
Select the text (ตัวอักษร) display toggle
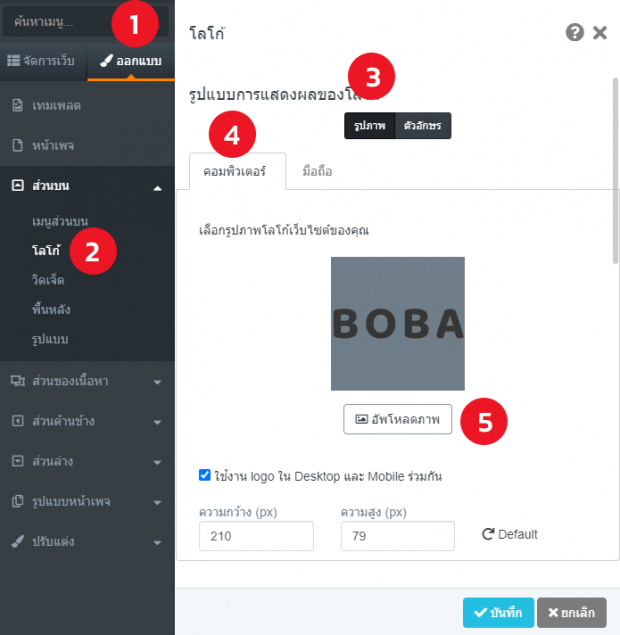[423, 125]
